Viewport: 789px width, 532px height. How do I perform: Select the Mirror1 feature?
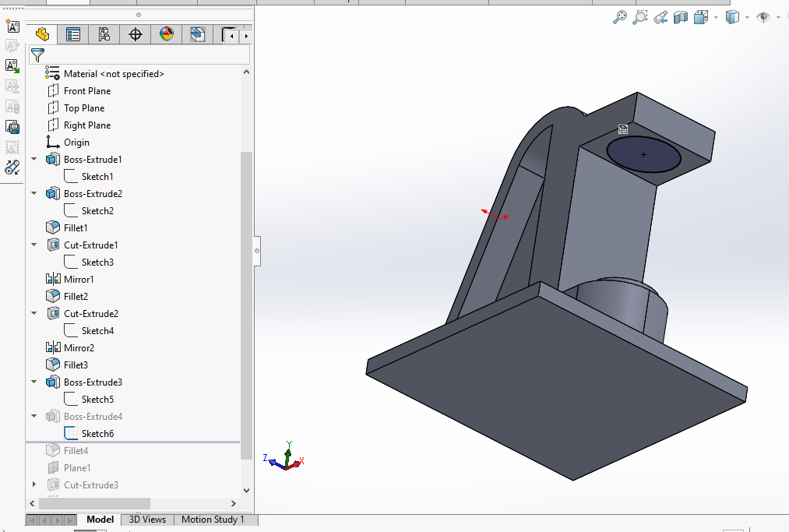coord(79,280)
